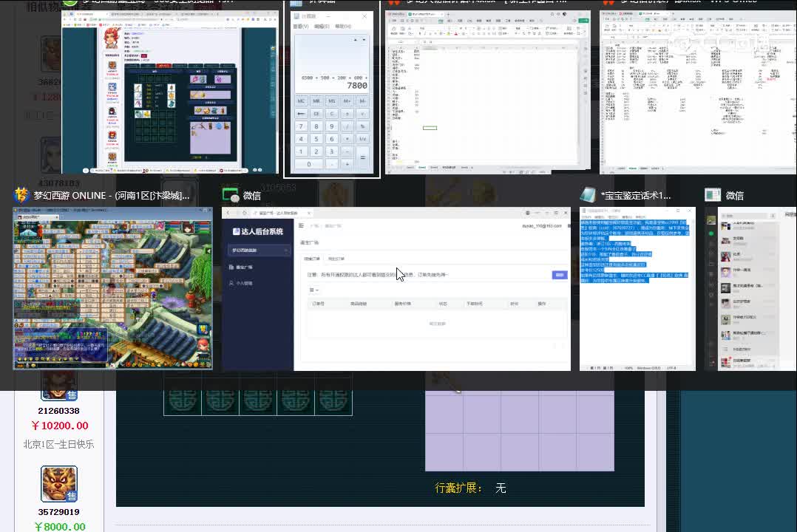
Task: Switch to the 梦幻西游 ONLINE game window thumbnail
Action: coord(113,288)
